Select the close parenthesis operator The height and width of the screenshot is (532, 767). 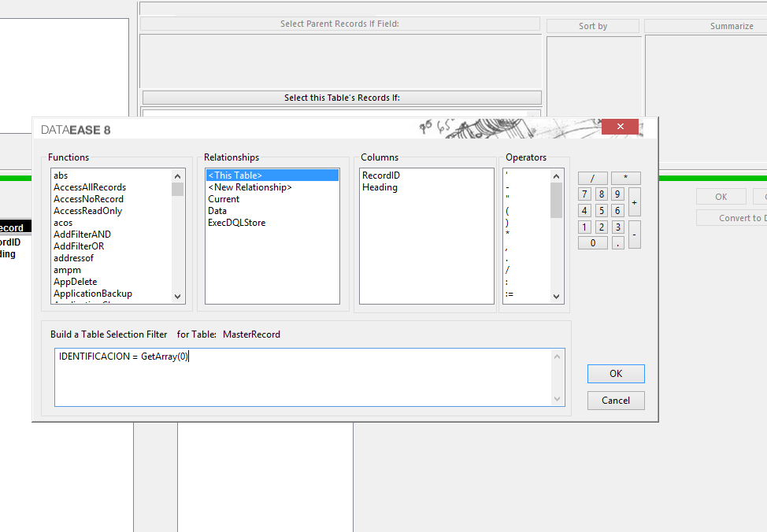[x=507, y=223]
